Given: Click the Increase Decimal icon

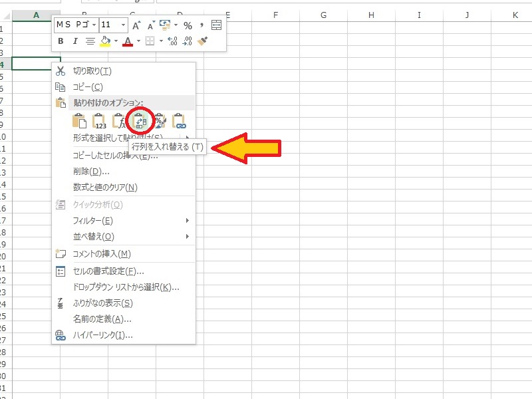Looking at the screenshot, I should click(x=172, y=41).
